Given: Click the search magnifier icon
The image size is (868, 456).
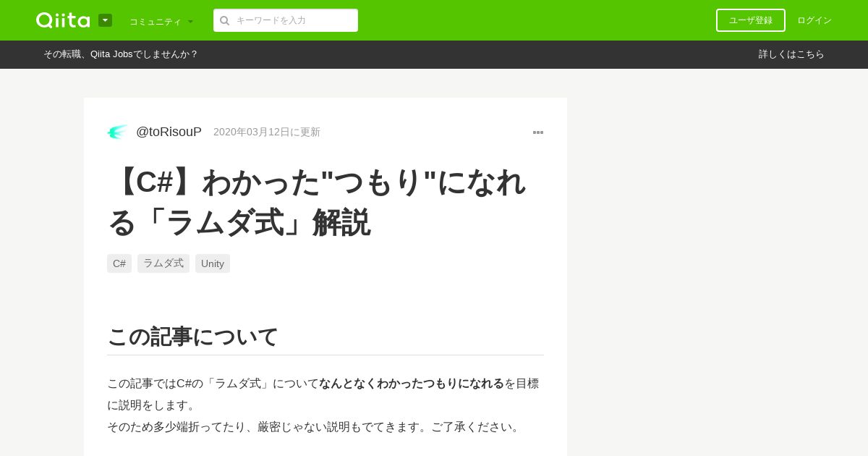Looking at the screenshot, I should [x=225, y=20].
